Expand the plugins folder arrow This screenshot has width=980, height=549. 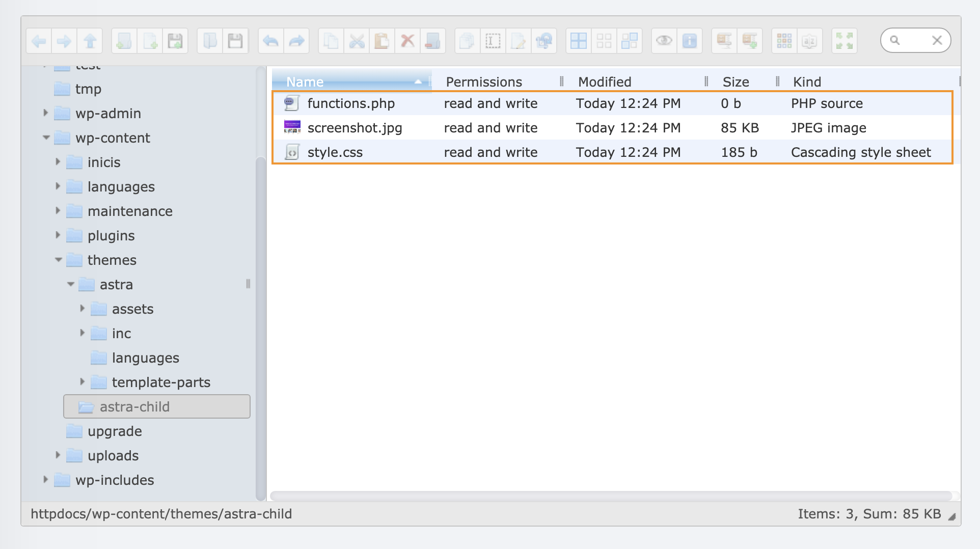58,235
